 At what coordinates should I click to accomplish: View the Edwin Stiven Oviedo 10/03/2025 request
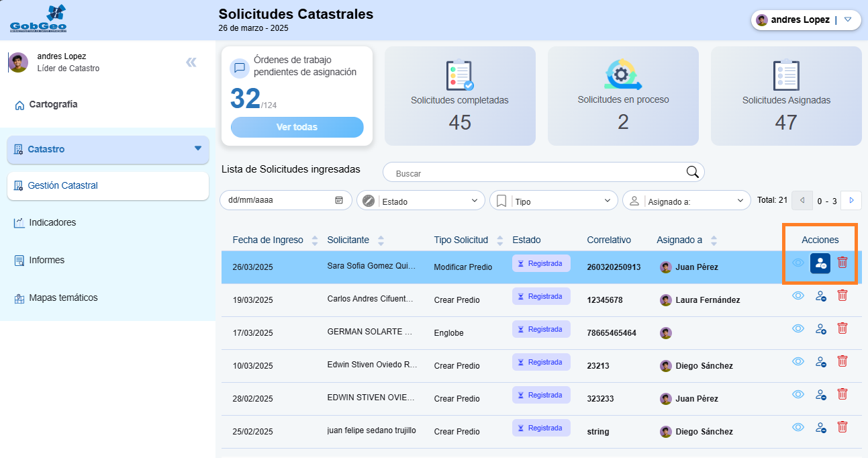coord(798,361)
